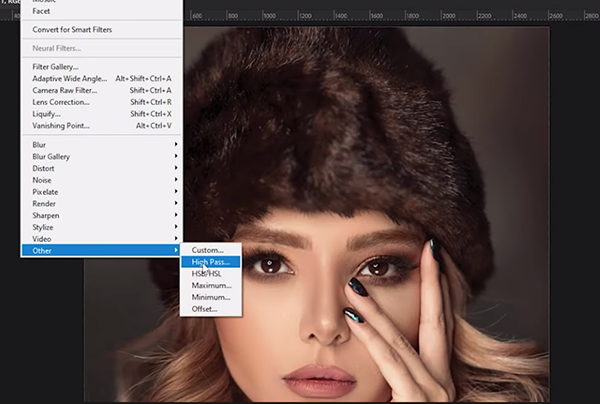Expand the Distort submenu

[x=101, y=168]
